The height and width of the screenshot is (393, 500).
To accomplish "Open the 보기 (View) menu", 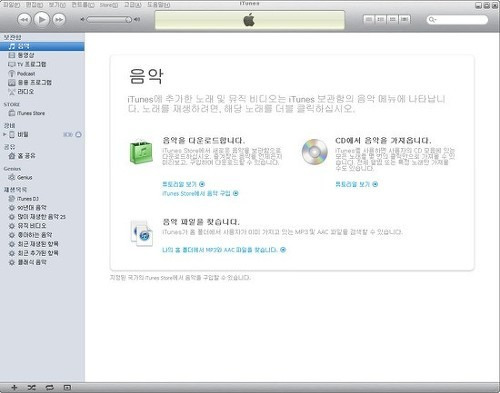I will tap(58, 5).
